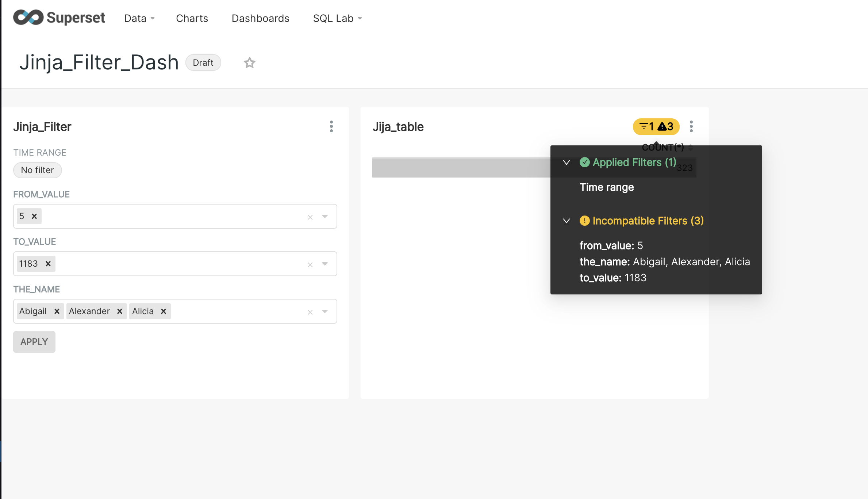Open the Dashboards menu item
This screenshot has height=499, width=868.
pos(260,18)
